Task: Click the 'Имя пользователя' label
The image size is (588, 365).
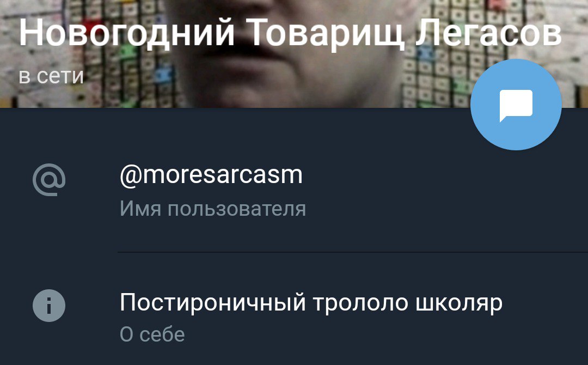Action: pyautogui.click(x=213, y=209)
